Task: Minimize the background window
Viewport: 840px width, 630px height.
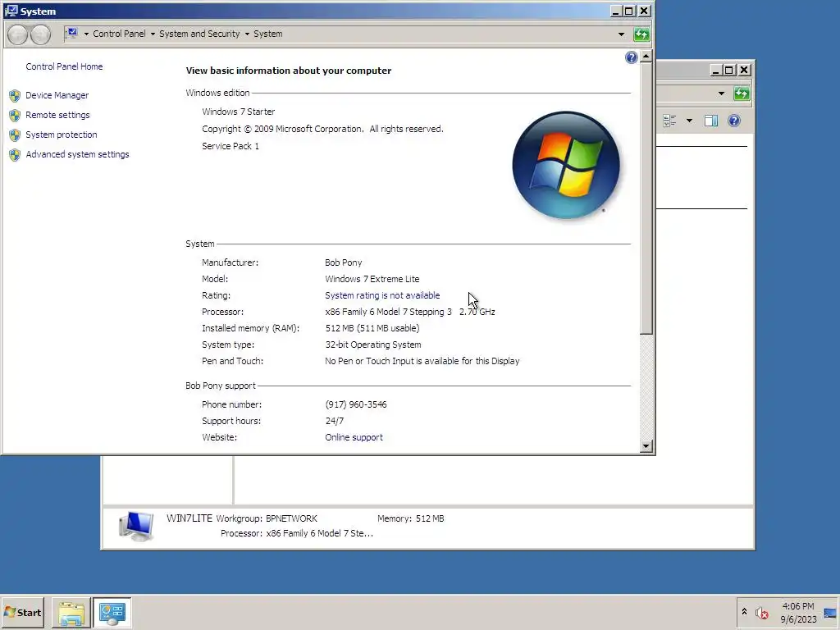Action: pos(715,71)
